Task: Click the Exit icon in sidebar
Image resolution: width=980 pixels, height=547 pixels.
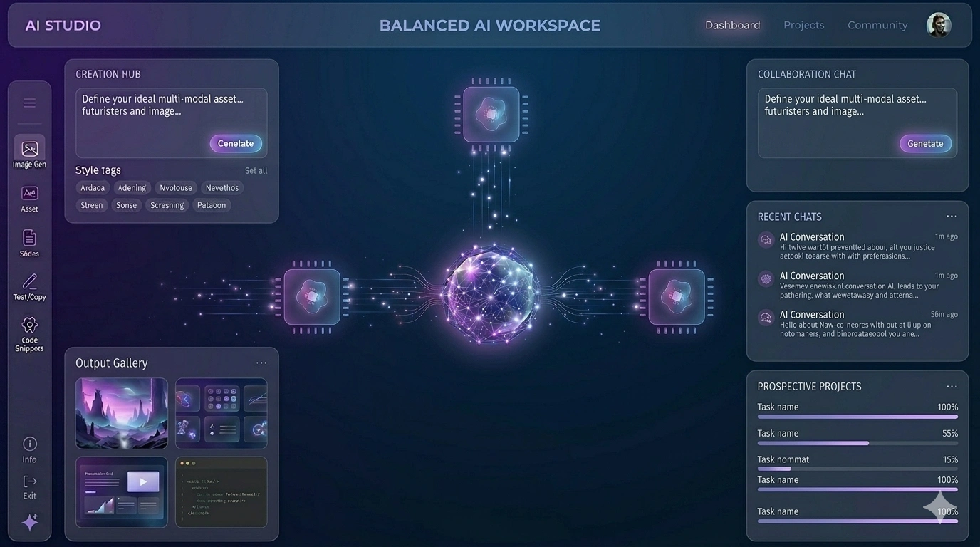Action: [29, 481]
